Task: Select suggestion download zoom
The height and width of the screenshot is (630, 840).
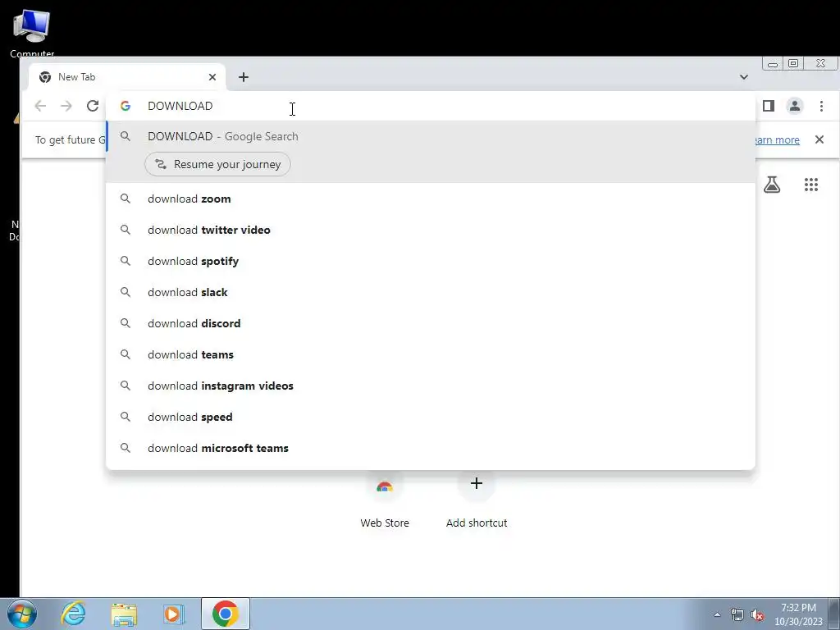Action: click(x=431, y=199)
